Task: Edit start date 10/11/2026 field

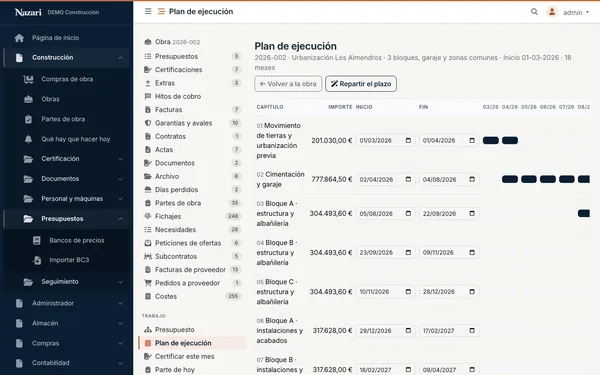Action: (385, 292)
